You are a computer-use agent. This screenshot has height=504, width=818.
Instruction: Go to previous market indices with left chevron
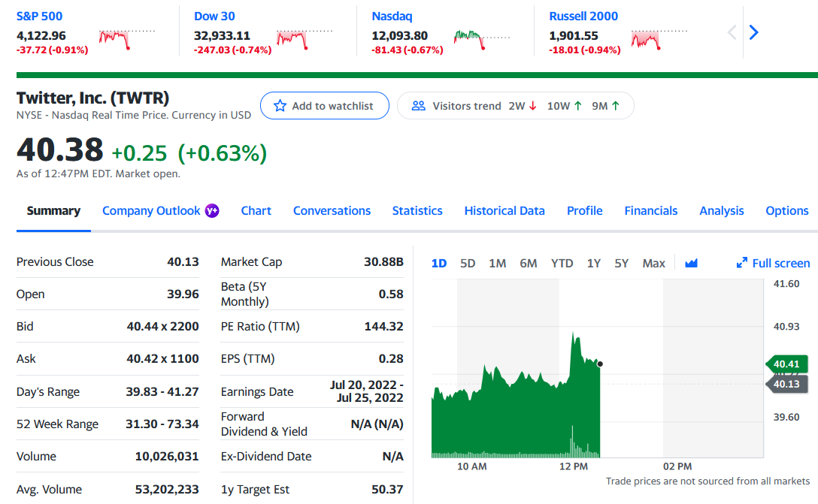[732, 32]
